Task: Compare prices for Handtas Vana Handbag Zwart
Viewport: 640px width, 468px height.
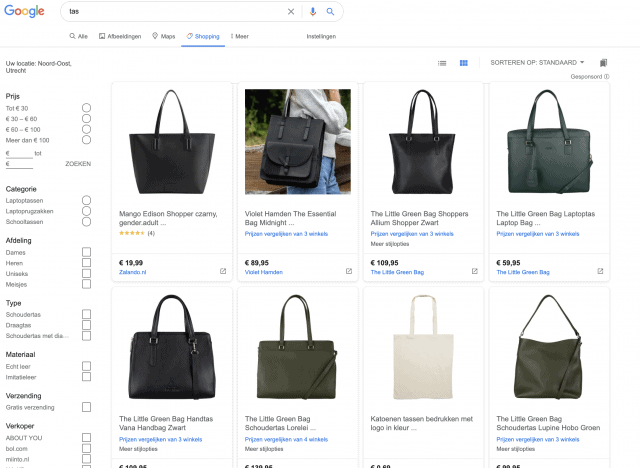Action: tap(160, 439)
